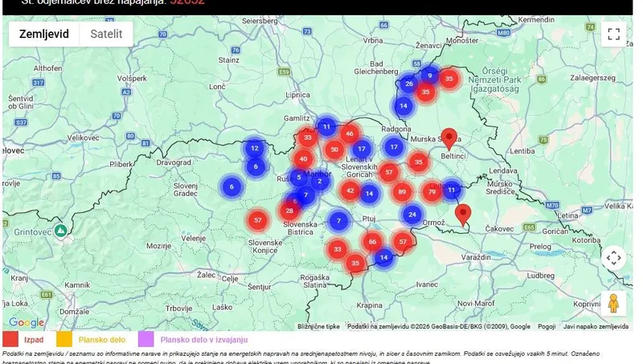Toggle fullscreen map view
This screenshot has height=364, width=643.
[613, 34]
